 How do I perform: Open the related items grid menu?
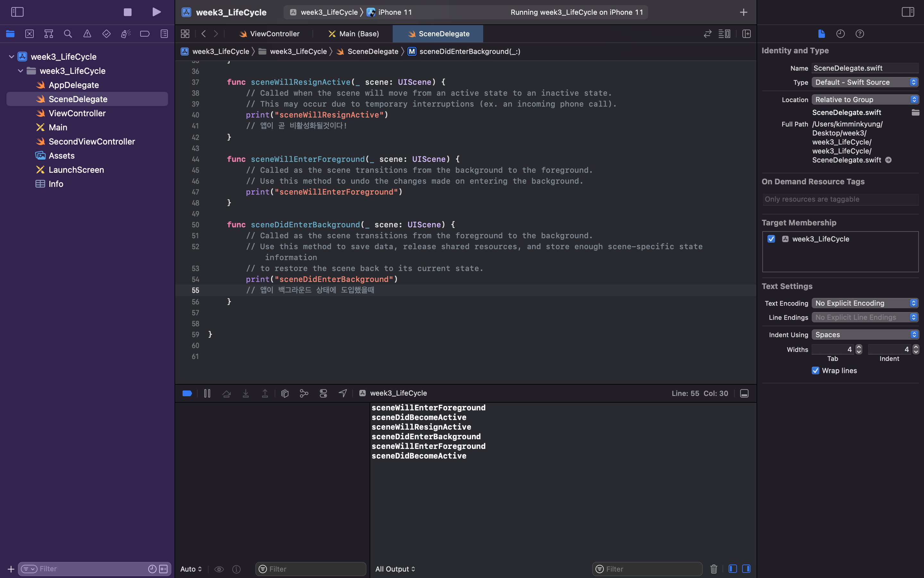[x=185, y=34]
